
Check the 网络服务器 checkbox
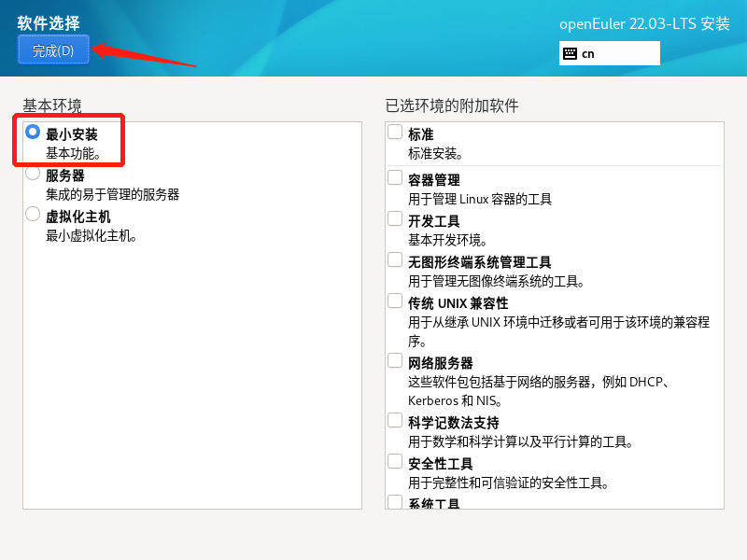(x=395, y=360)
